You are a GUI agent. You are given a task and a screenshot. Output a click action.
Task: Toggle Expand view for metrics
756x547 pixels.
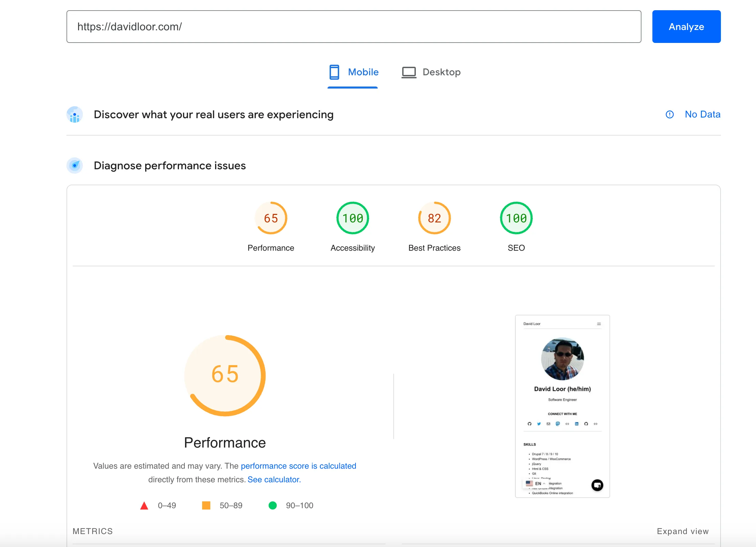coord(683,531)
